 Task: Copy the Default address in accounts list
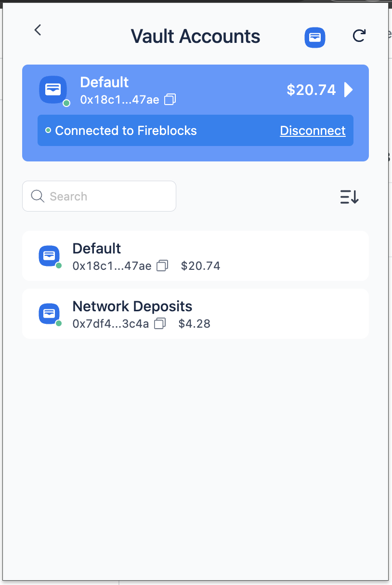pyautogui.click(x=162, y=266)
